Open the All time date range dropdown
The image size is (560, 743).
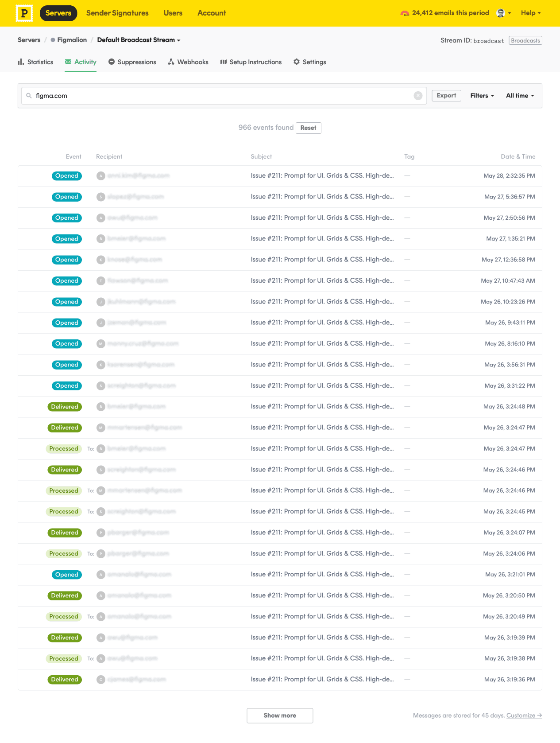520,96
